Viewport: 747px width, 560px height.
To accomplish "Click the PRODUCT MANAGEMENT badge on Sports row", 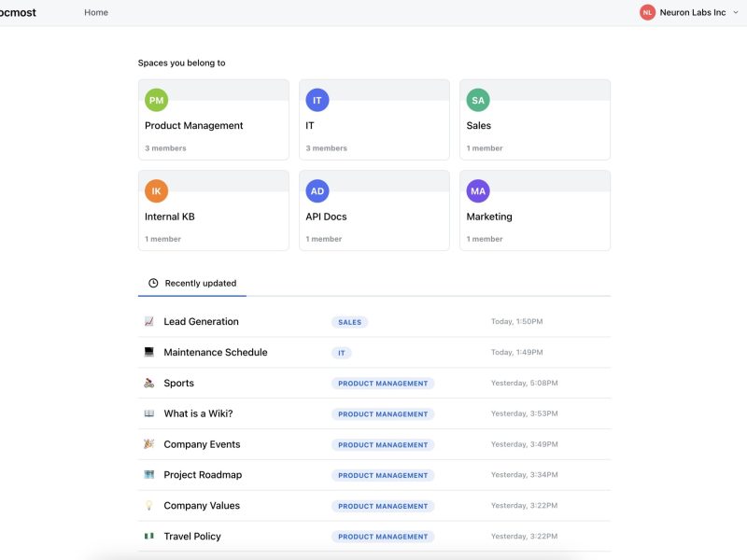I will point(383,383).
